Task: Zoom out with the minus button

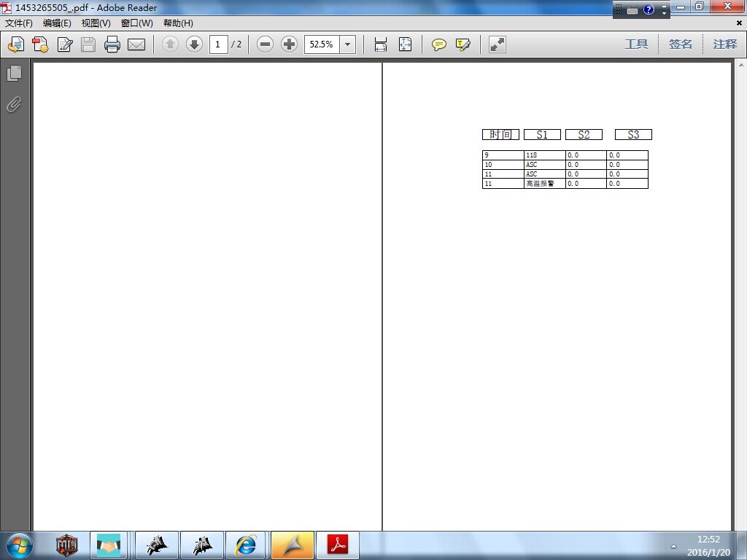Action: tap(265, 44)
